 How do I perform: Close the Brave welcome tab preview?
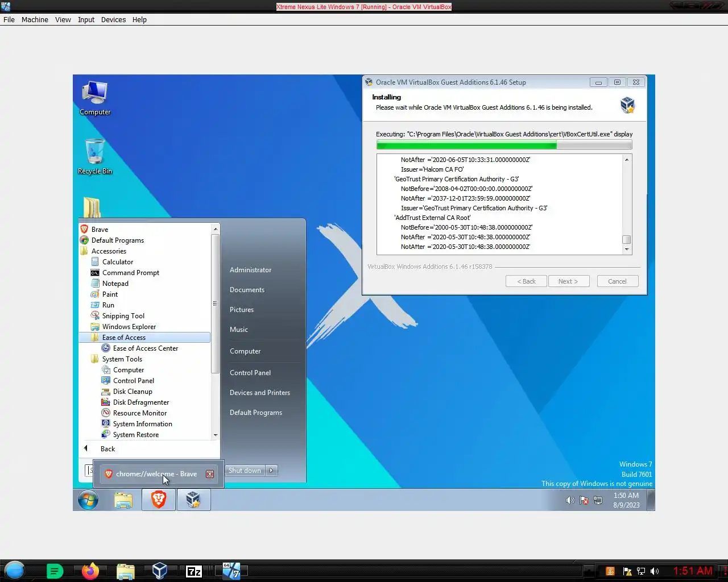pos(210,474)
